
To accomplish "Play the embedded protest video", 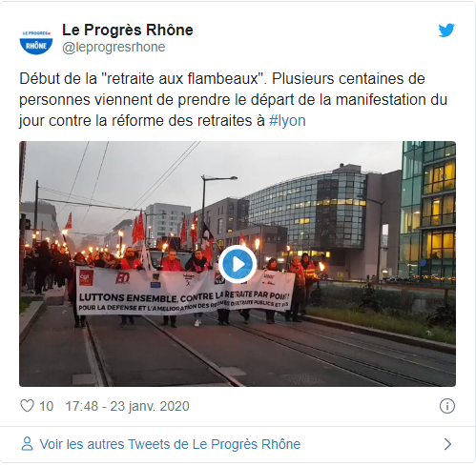I will coord(238,264).
